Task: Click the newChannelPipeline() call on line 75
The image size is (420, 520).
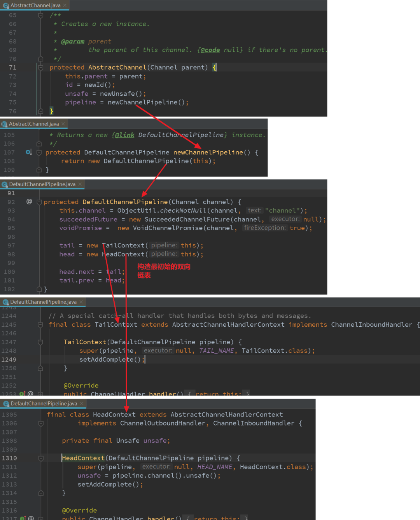Action: tap(146, 102)
